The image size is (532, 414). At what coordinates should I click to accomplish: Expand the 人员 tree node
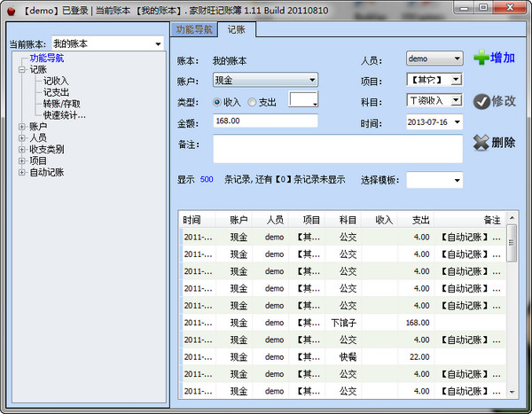tap(22, 138)
